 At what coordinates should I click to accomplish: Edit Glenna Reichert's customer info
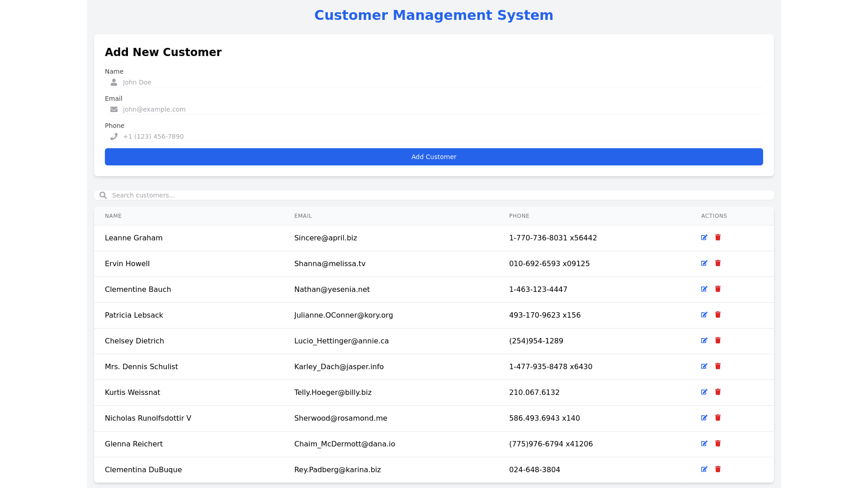704,444
